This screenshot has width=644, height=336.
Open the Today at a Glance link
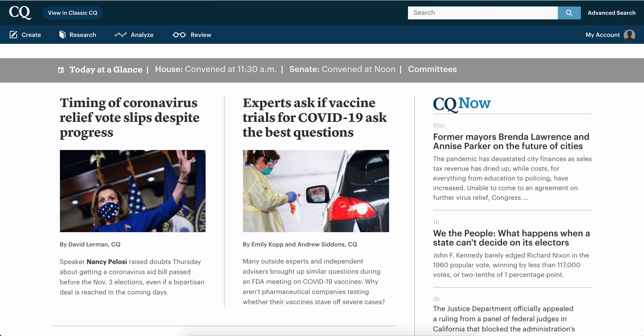(106, 70)
